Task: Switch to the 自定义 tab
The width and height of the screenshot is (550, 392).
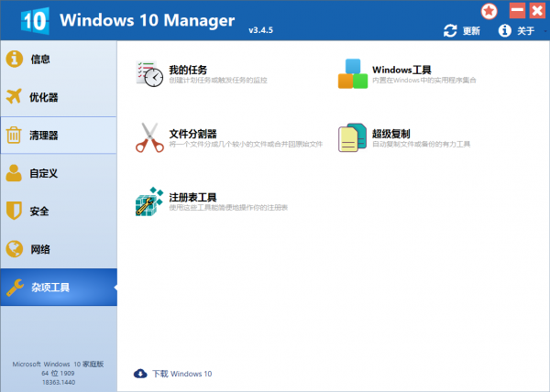Action: (59, 173)
